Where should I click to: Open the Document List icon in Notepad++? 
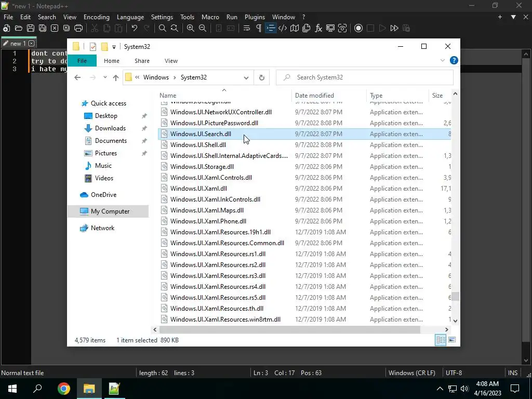307,28
